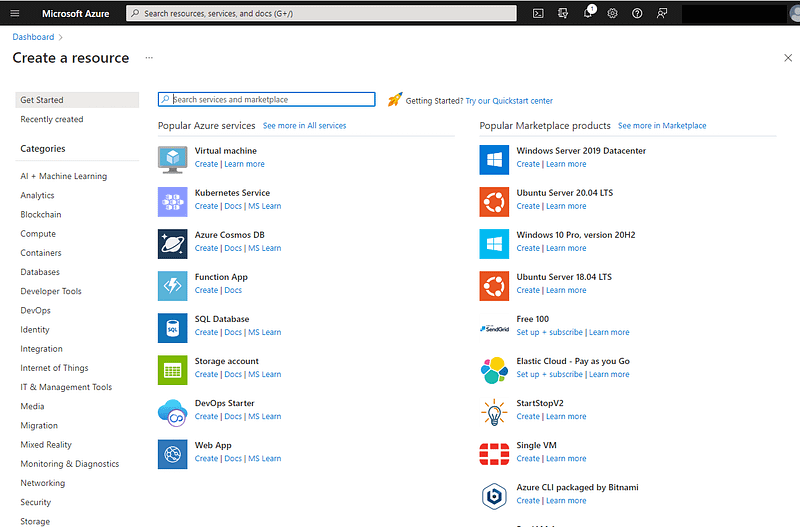Choose the Databases category
800x527 pixels.
click(x=40, y=272)
